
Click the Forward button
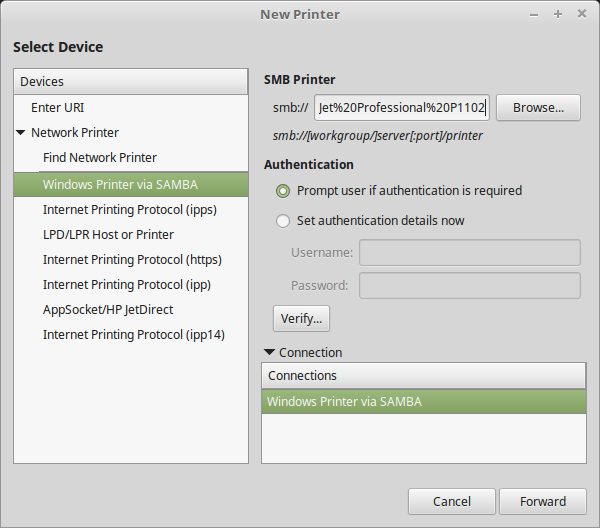(x=543, y=501)
